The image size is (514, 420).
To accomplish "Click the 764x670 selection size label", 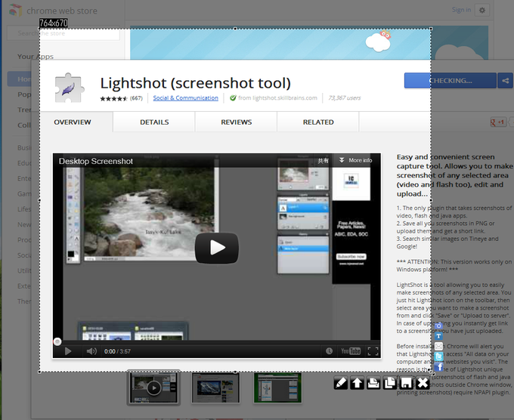I will tap(54, 23).
